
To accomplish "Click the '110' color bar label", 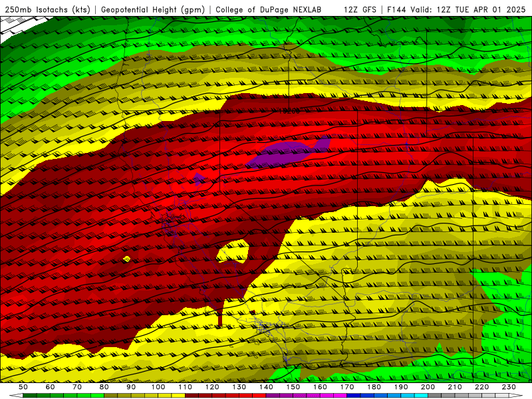I will [x=185, y=387].
